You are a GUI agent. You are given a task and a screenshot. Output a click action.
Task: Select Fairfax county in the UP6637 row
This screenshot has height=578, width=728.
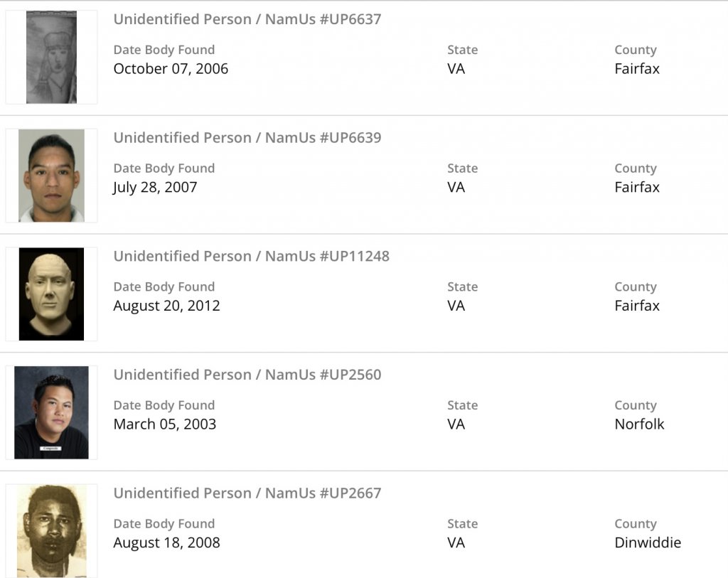637,69
